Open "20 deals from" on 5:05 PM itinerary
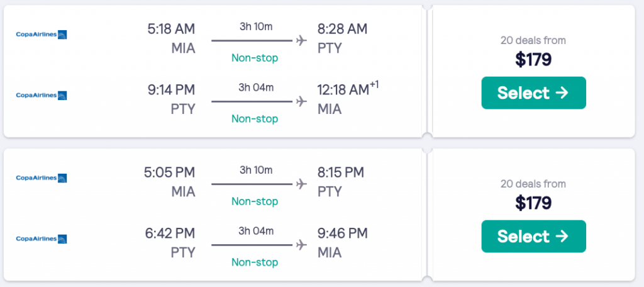Viewport: 644px width, 287px height. 533,184
